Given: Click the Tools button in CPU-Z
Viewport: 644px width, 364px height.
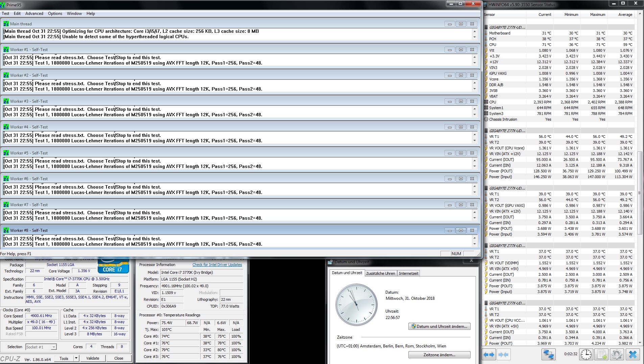Looking at the screenshot, I should tap(64, 358).
